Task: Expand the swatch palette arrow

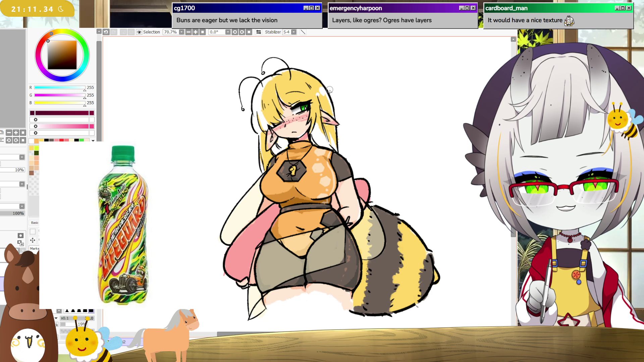Action: (x=93, y=141)
